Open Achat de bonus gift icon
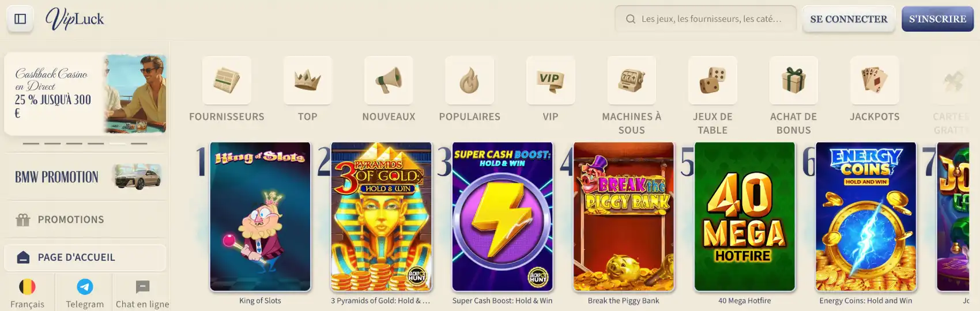The height and width of the screenshot is (311, 980). pos(794,81)
